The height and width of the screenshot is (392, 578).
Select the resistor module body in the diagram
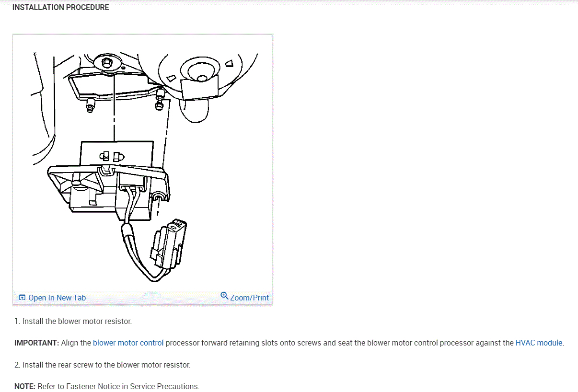point(109,184)
